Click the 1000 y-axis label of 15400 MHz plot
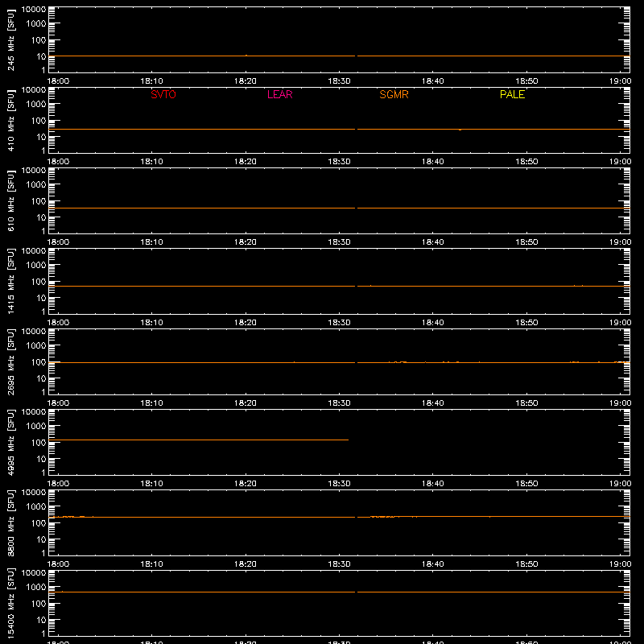The image size is (644, 644). click(36, 588)
